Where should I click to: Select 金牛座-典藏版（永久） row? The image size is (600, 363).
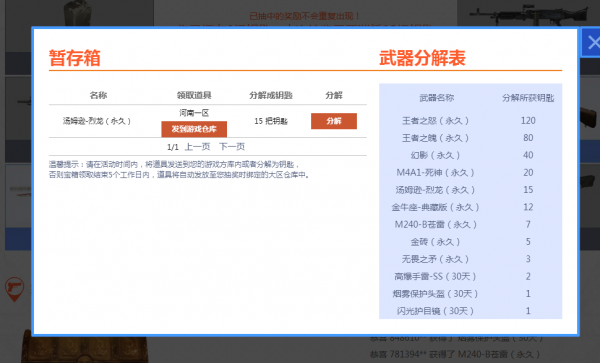[470, 207]
